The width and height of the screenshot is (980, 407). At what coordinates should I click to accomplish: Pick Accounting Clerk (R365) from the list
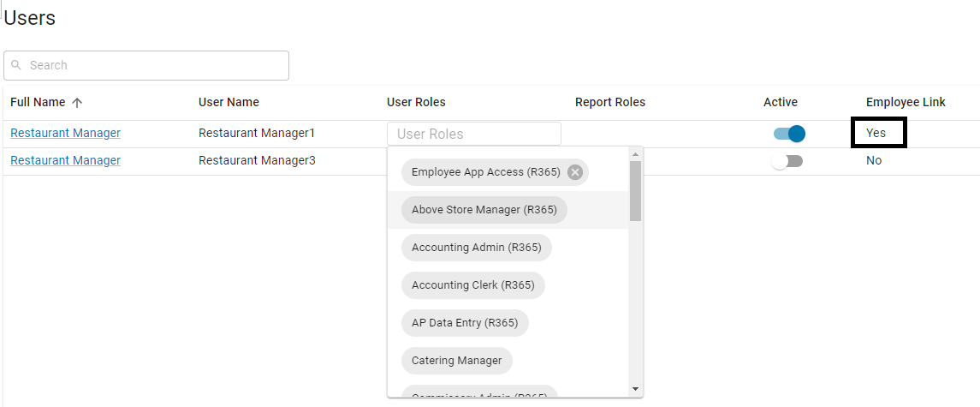pyautogui.click(x=472, y=285)
